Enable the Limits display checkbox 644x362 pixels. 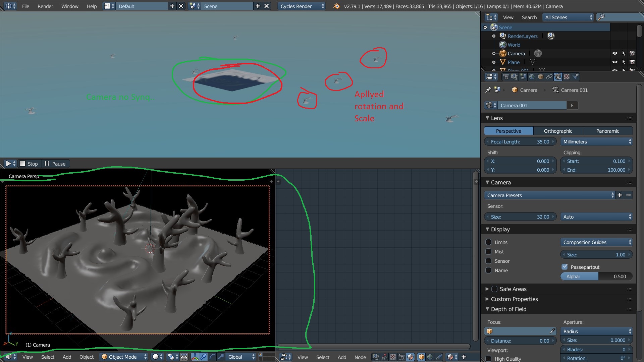pyautogui.click(x=488, y=242)
